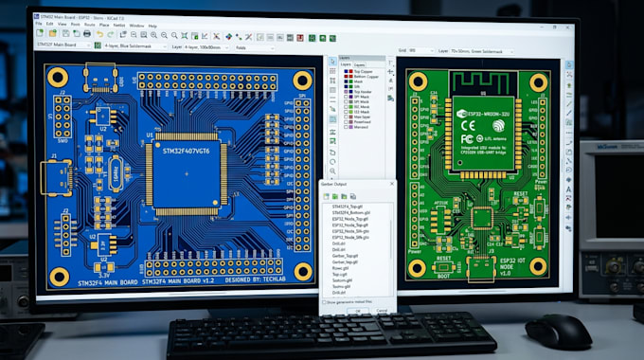Toggle the first SPI Mask layer checkbox
Image resolution: width=644 pixels, height=360 pixels.
(346, 97)
